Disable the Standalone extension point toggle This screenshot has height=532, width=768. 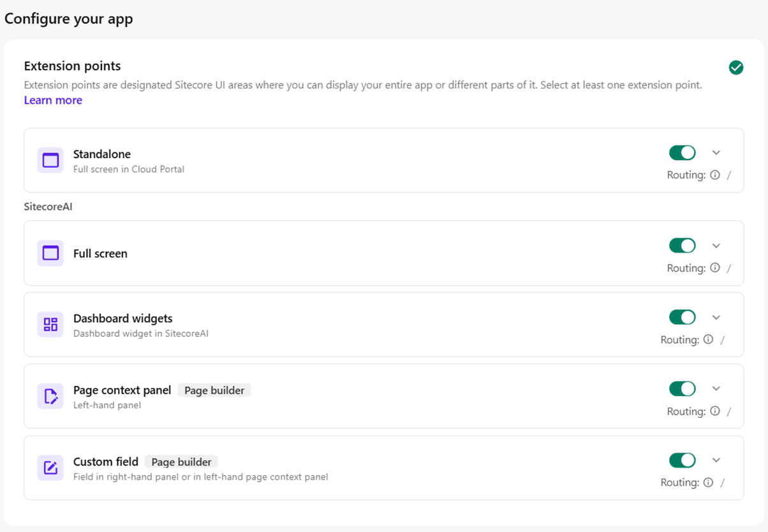682,152
